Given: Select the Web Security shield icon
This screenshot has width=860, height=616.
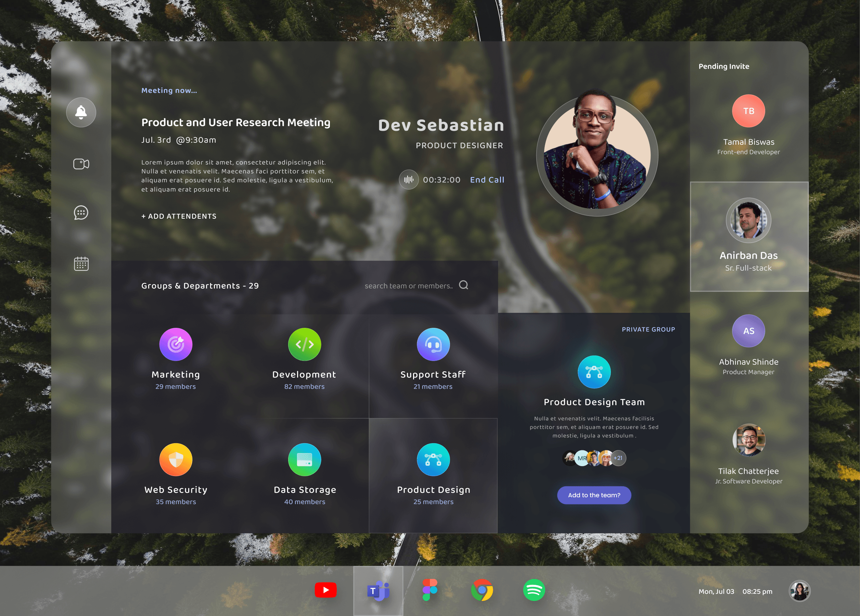Looking at the screenshot, I should pyautogui.click(x=176, y=460).
